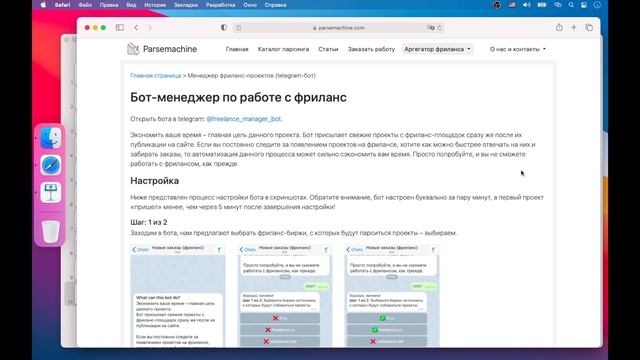Open the Статьи nav link
Screen dimensions: 640x360
point(328,49)
